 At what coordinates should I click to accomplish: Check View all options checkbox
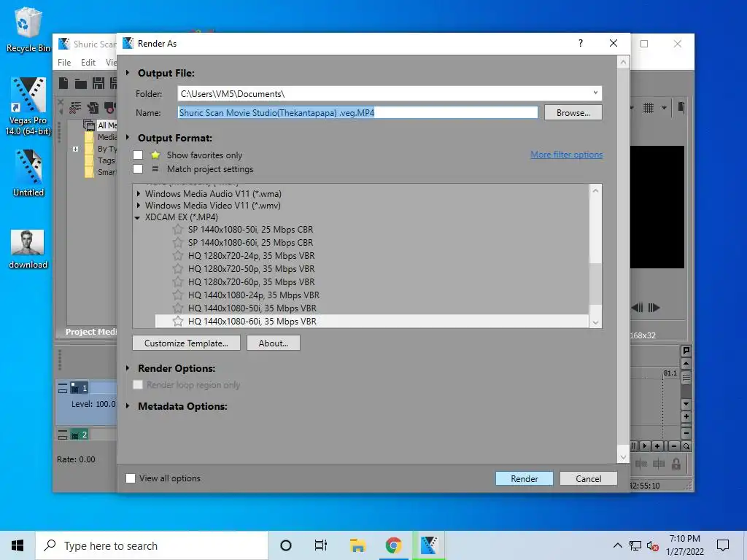click(x=131, y=478)
